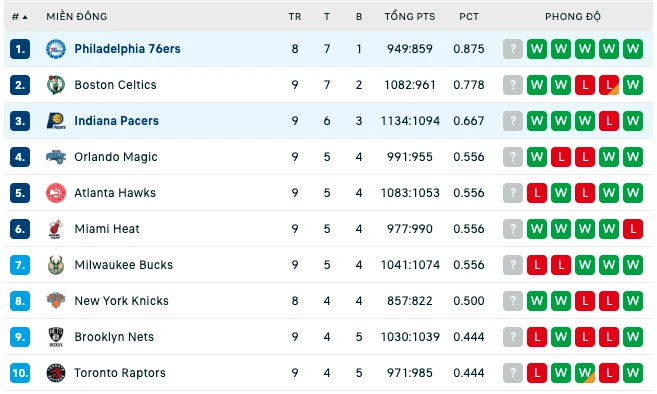
Task: Click the Boston Celtics team logo
Action: [x=56, y=85]
